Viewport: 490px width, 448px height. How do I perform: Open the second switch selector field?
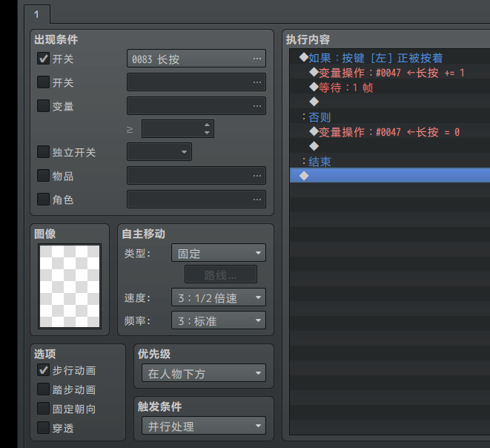[196, 82]
